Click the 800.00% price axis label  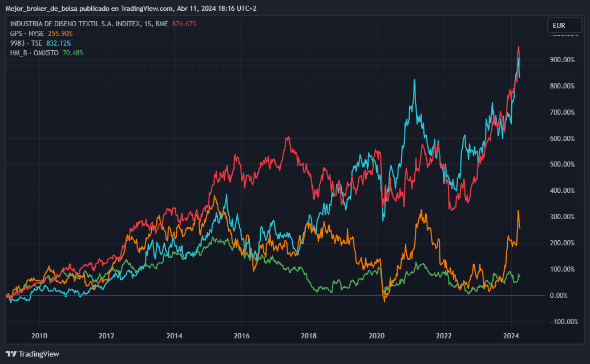[562, 86]
